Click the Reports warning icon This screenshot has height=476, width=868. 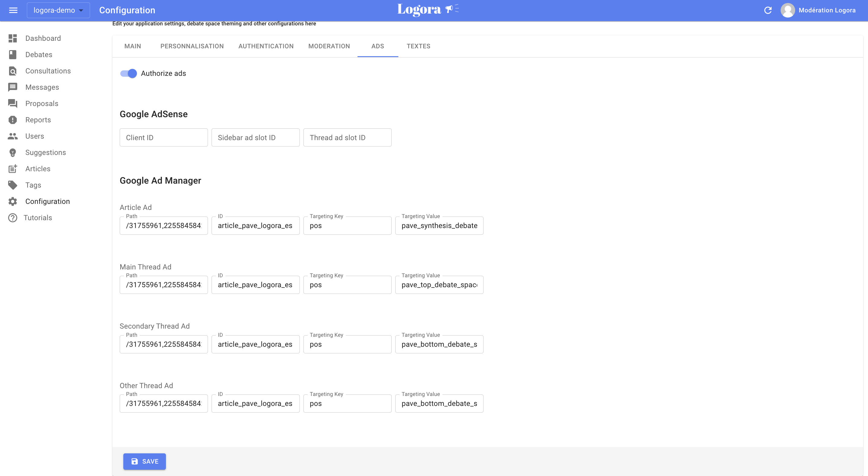pyautogui.click(x=13, y=120)
